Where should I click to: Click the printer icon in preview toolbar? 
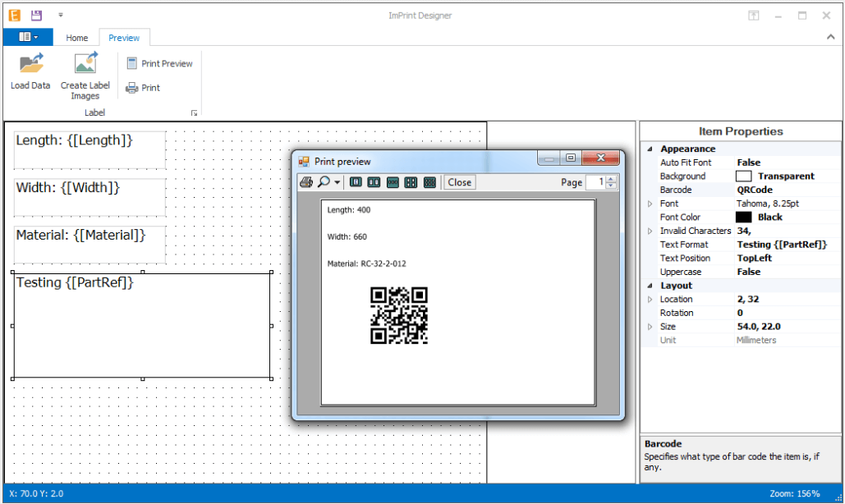click(x=305, y=182)
